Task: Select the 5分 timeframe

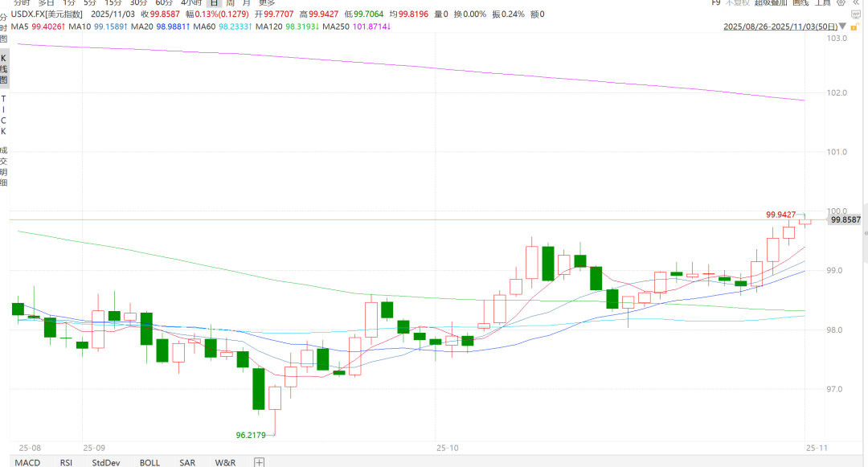Action: [x=90, y=2]
